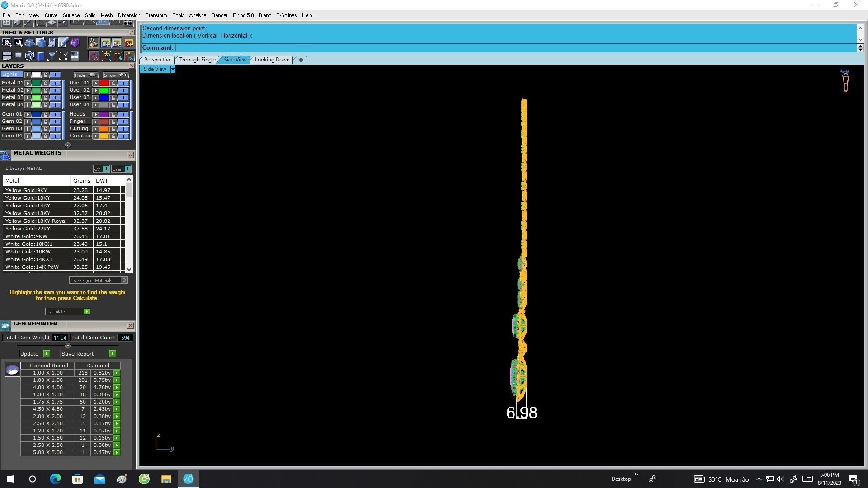The image size is (868, 488).
Task: Toggle visibility of Gem 01 layer
Action: coord(55,114)
